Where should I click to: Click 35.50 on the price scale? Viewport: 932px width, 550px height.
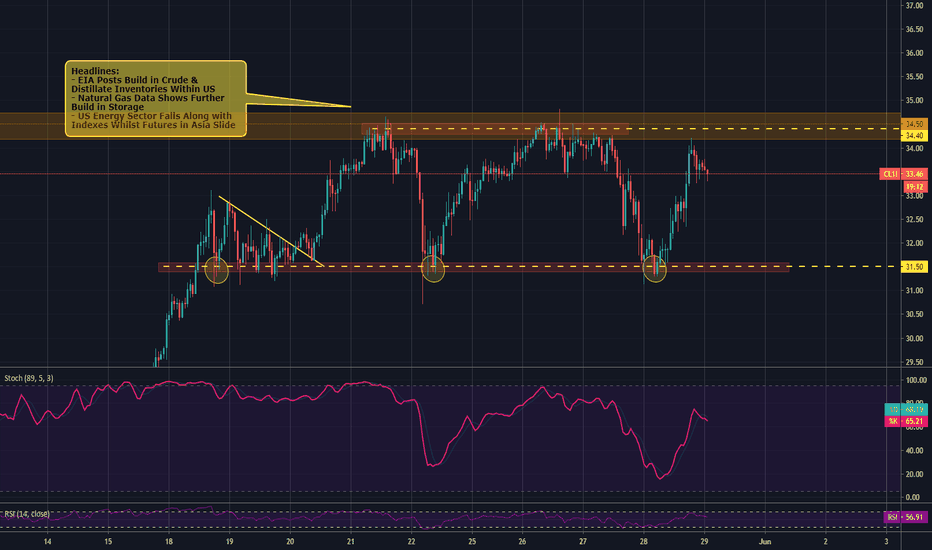coord(914,77)
